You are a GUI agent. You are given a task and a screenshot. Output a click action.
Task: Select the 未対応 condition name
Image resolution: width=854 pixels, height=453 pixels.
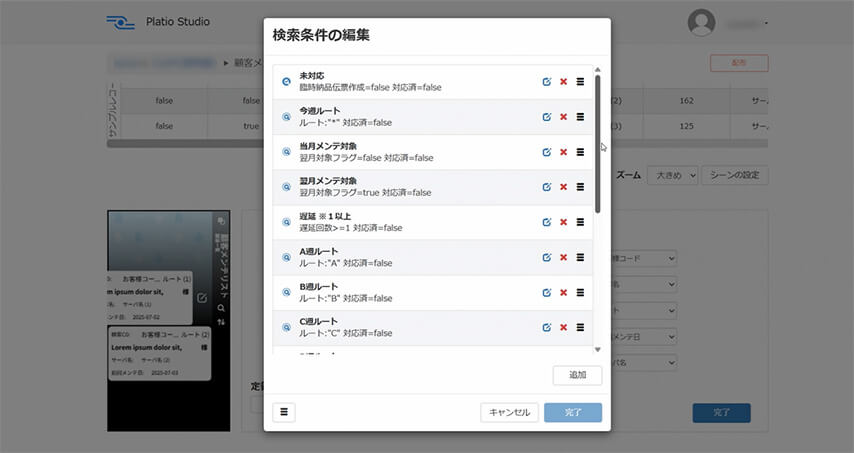click(312, 76)
